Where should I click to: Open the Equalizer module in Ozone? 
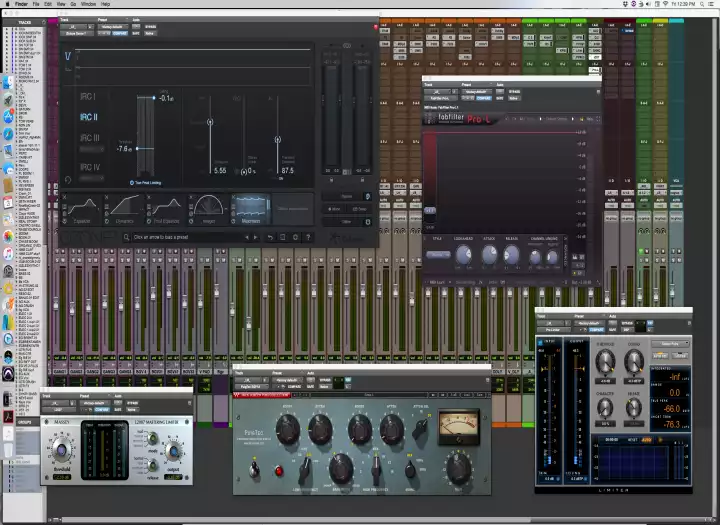83,209
